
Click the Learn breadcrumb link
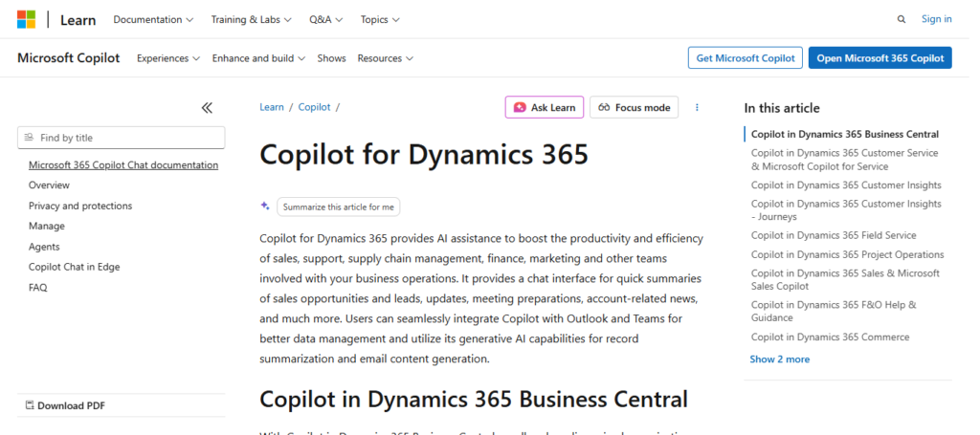271,107
